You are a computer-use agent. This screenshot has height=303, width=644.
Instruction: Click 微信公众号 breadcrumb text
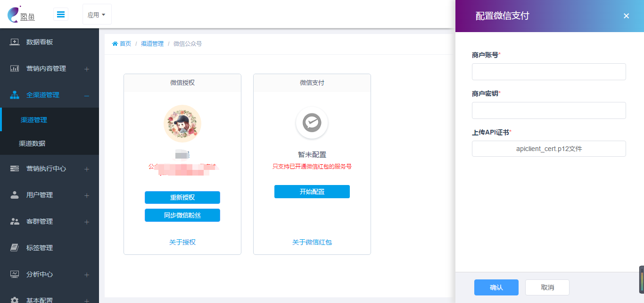pyautogui.click(x=188, y=44)
